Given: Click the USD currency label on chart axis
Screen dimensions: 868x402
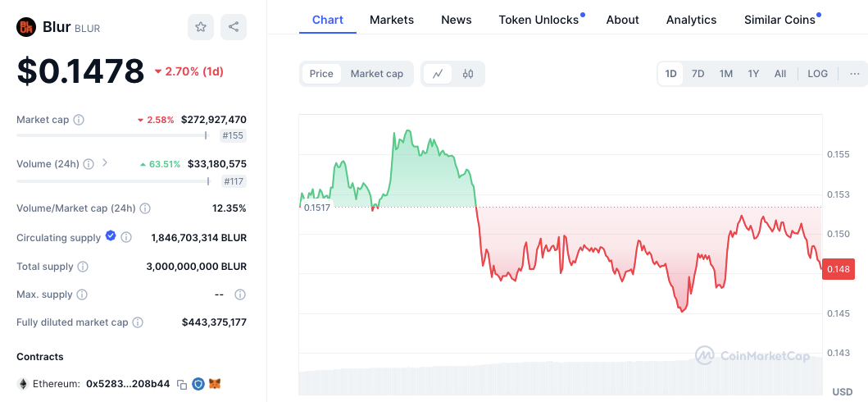Looking at the screenshot, I should 843,391.
